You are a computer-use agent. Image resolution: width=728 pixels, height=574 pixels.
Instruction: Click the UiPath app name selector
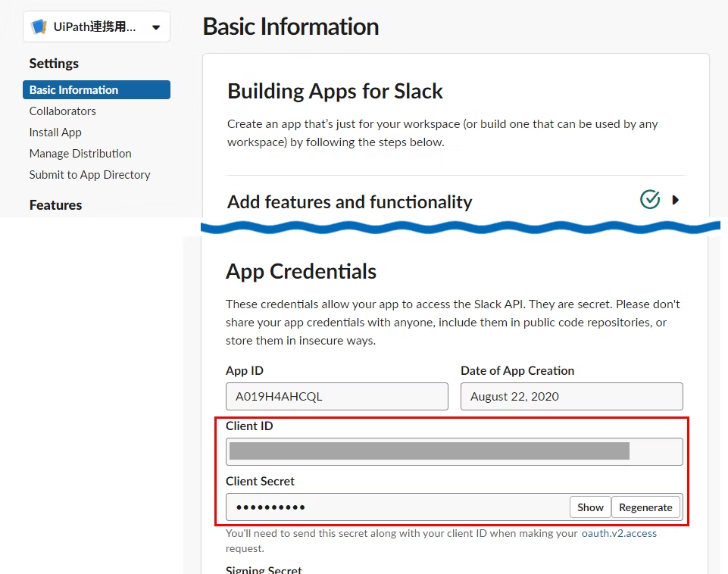[96, 27]
